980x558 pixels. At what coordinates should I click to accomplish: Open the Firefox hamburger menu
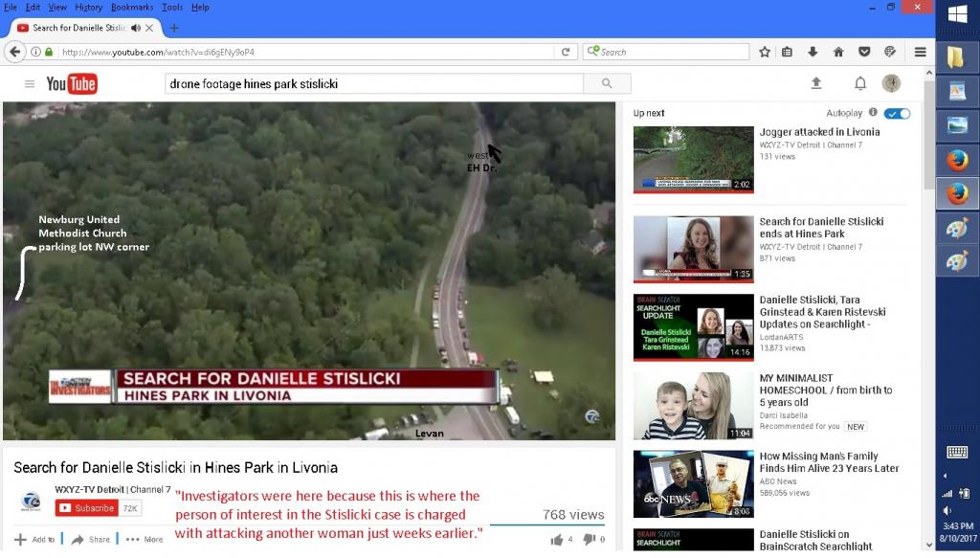pos(920,52)
